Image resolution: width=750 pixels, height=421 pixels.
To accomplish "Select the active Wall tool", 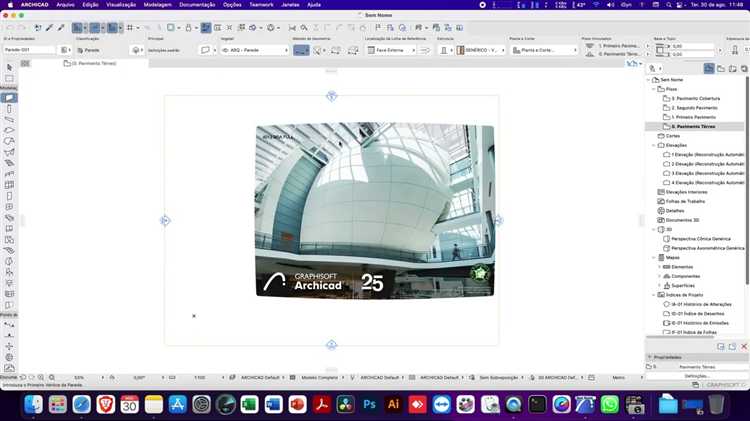I will [9, 98].
